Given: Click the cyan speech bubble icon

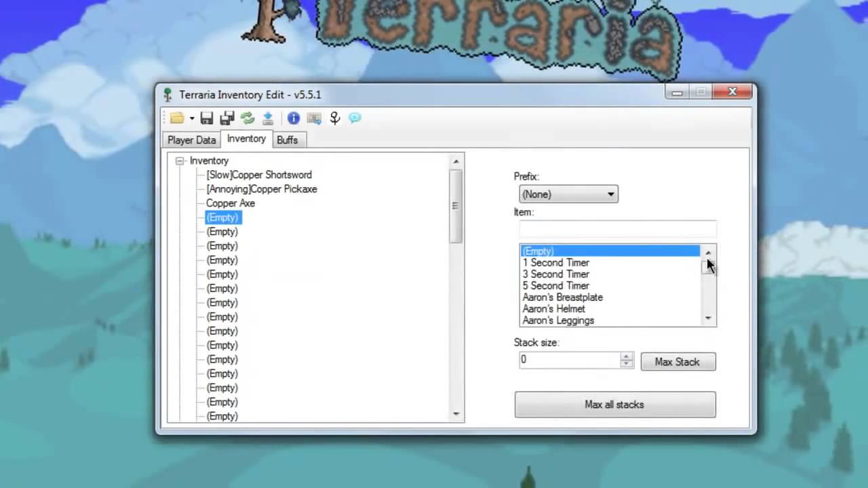Looking at the screenshot, I should [x=355, y=119].
